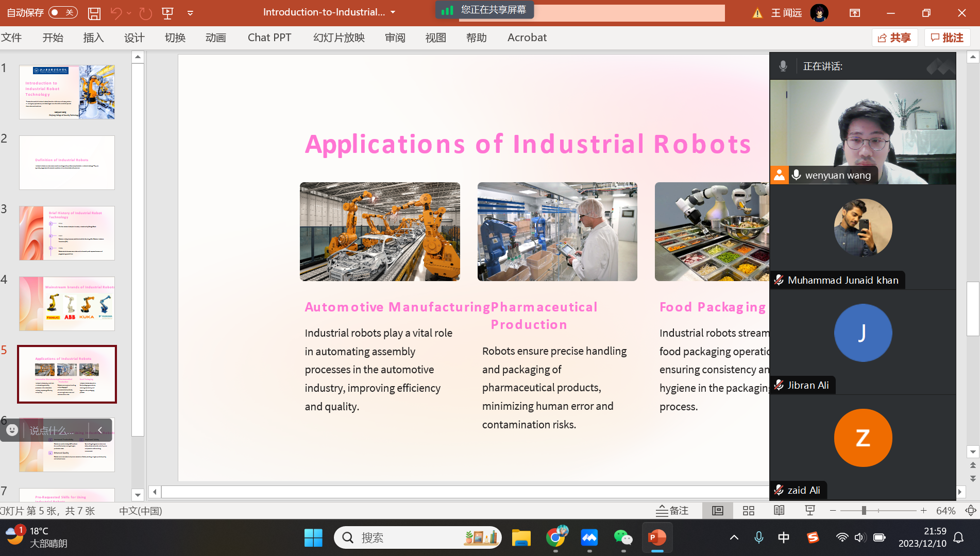The width and height of the screenshot is (980, 556).
Task: Fit slide to current window icon
Action: [x=971, y=511]
